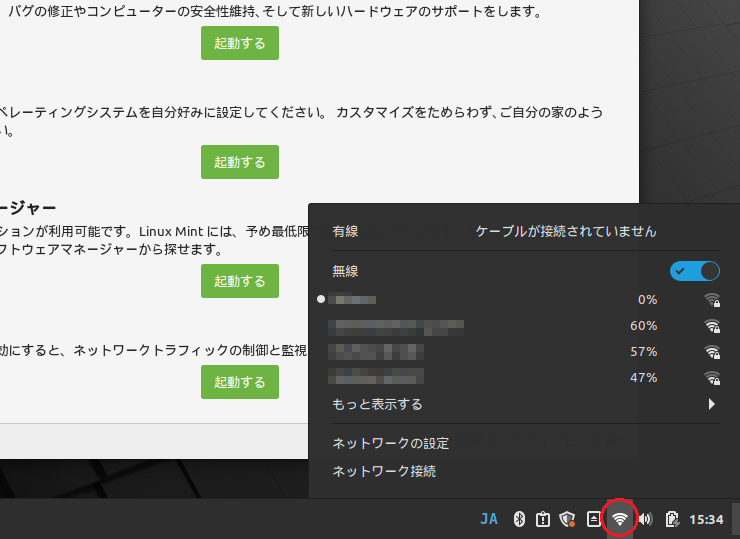Open the Bluetooth tray icon

pyautogui.click(x=519, y=519)
